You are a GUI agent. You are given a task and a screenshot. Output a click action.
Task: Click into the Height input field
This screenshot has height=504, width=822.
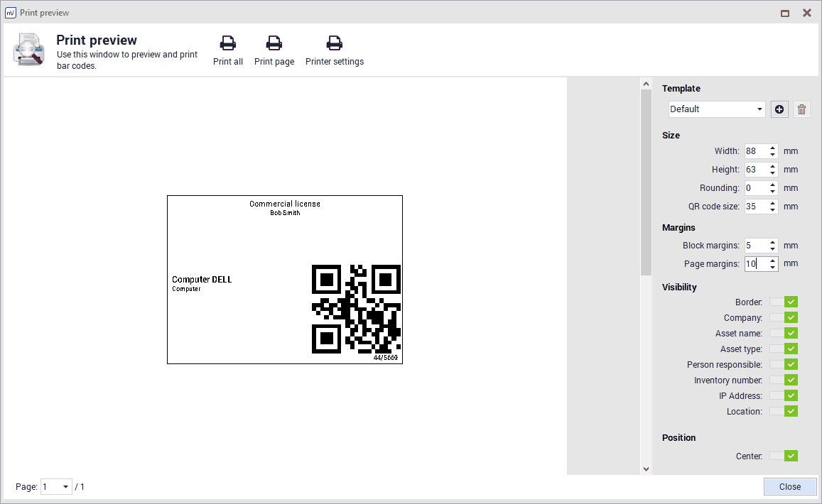click(x=755, y=170)
